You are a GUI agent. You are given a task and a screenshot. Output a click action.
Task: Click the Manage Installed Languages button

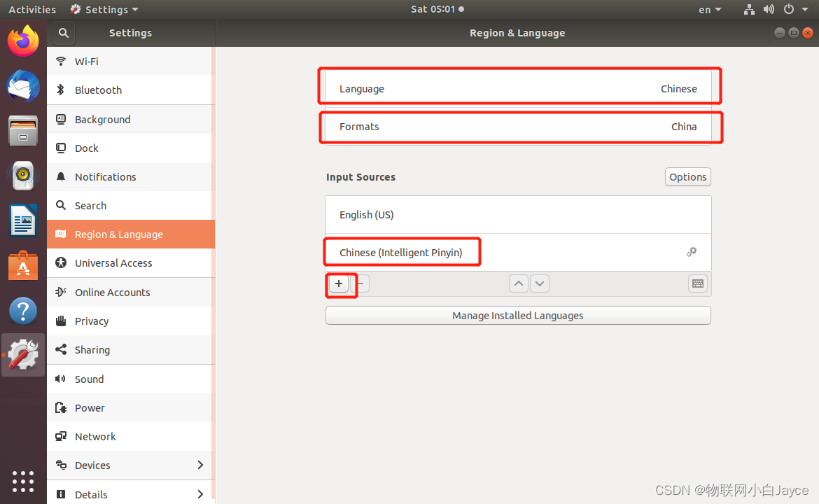pyautogui.click(x=518, y=315)
